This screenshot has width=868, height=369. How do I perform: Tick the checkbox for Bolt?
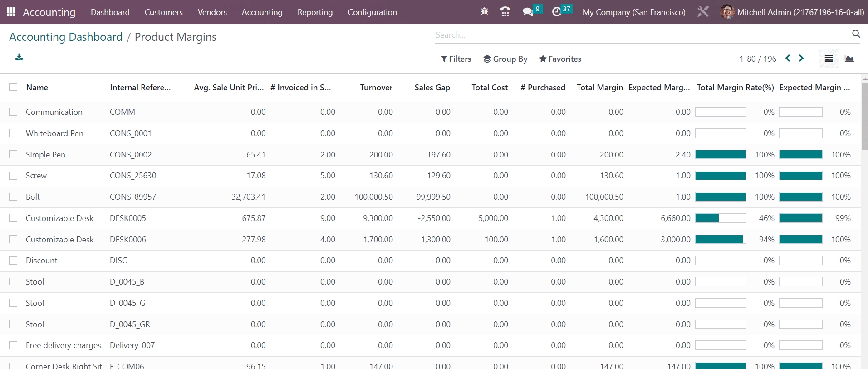13,197
